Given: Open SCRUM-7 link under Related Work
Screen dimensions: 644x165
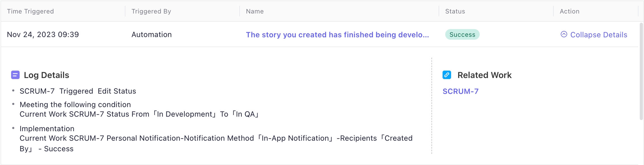Looking at the screenshot, I should click(460, 91).
